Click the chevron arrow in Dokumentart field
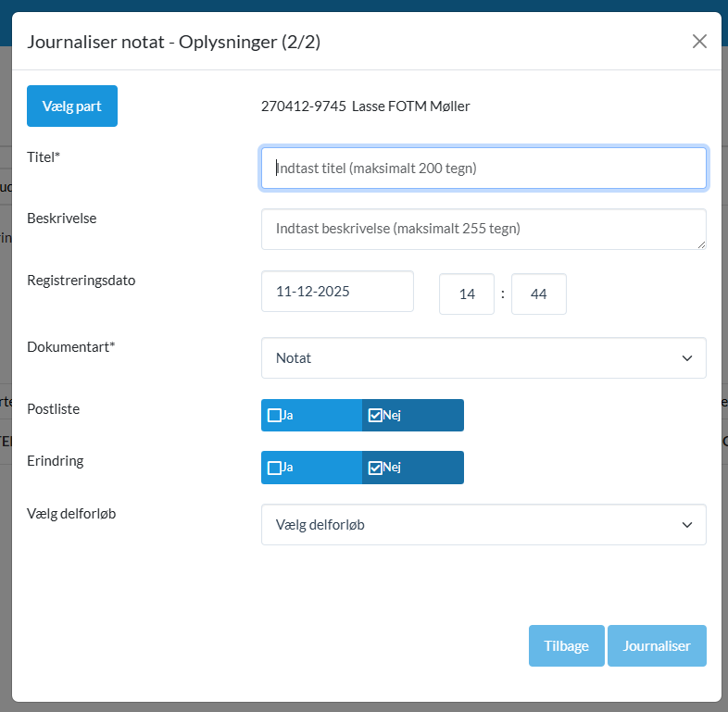The height and width of the screenshot is (712, 728). pos(686,358)
